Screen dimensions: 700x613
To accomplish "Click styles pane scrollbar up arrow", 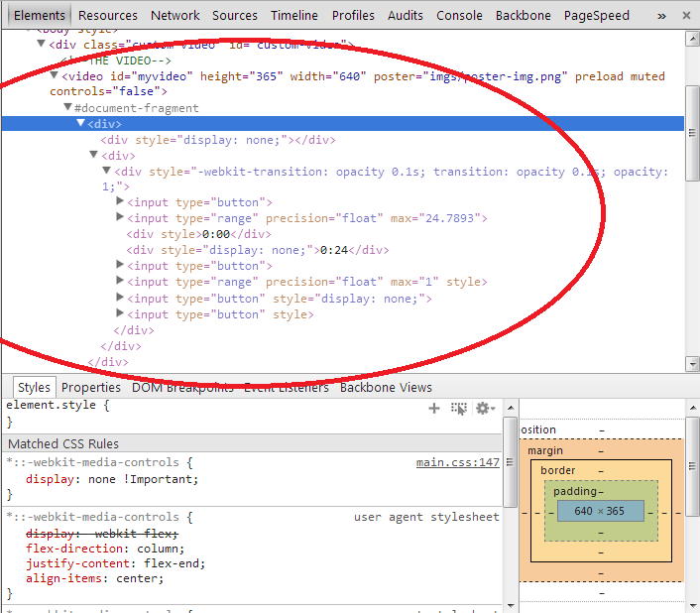I will (511, 407).
